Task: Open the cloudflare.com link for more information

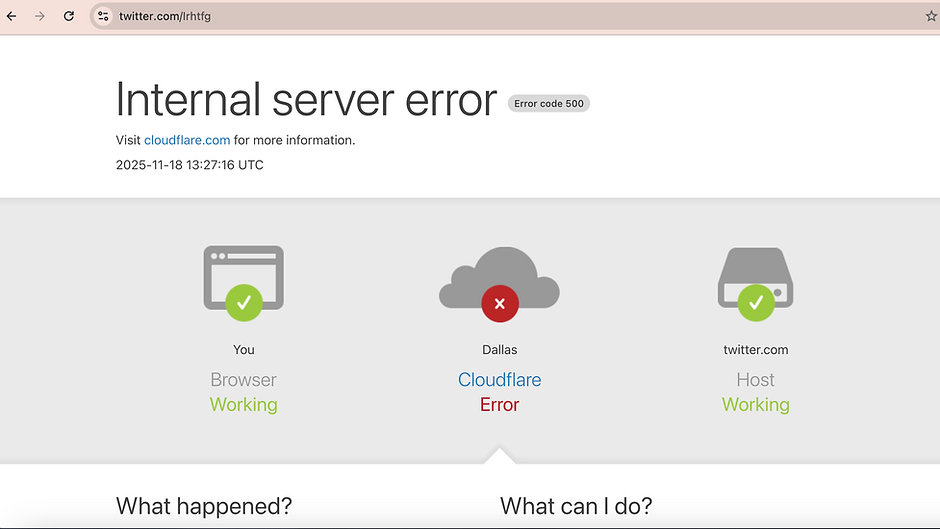Action: 187,140
